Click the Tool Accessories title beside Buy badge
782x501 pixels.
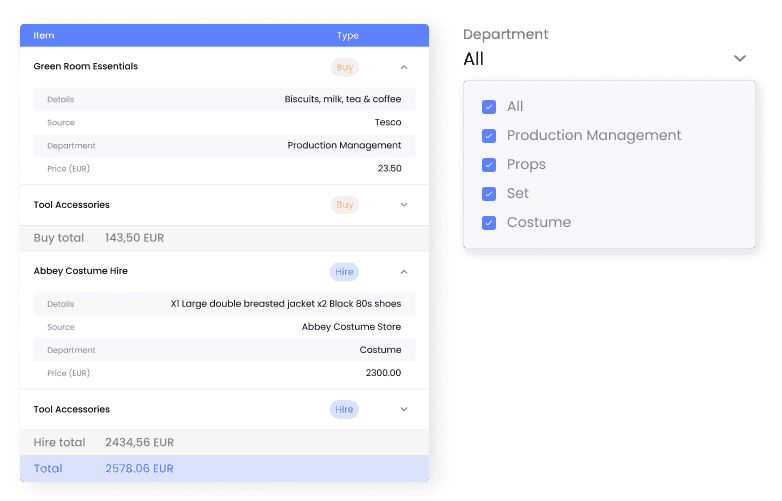tap(72, 205)
